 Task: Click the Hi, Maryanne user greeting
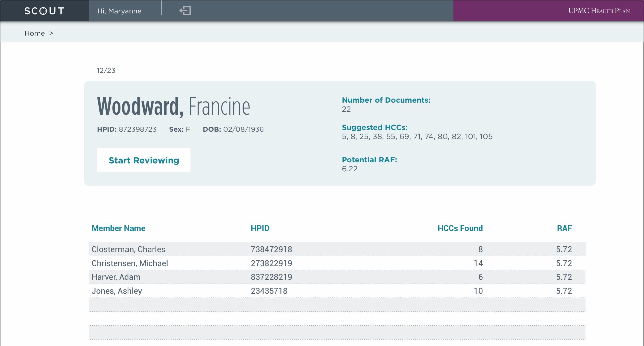click(x=119, y=11)
